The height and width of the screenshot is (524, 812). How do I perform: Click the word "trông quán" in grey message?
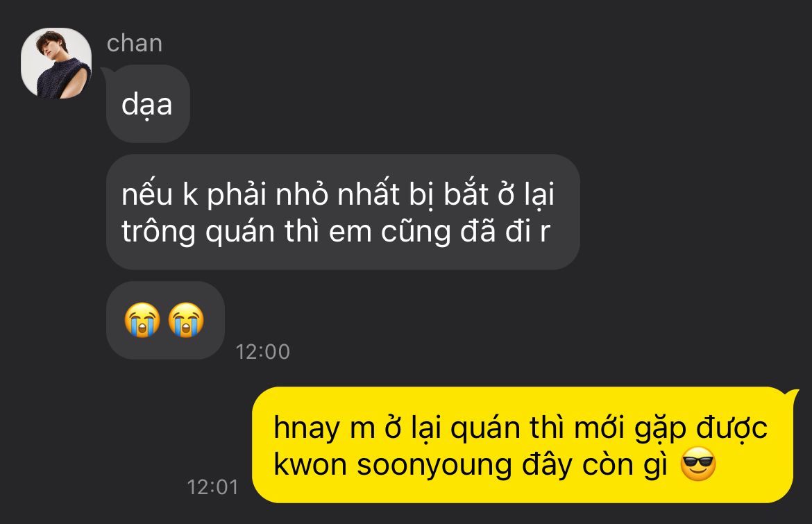pos(198,231)
